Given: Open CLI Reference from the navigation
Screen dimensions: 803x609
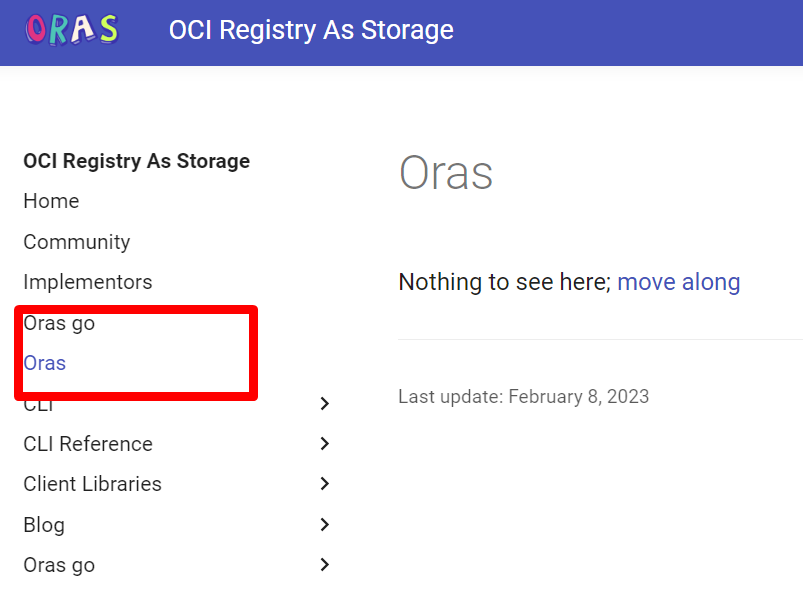Looking at the screenshot, I should 88,444.
